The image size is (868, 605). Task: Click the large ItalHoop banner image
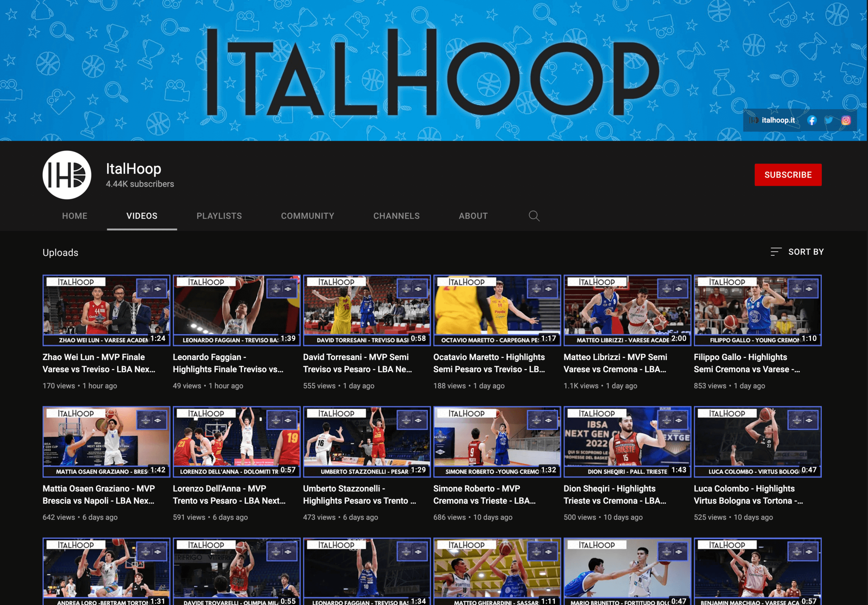[433, 70]
